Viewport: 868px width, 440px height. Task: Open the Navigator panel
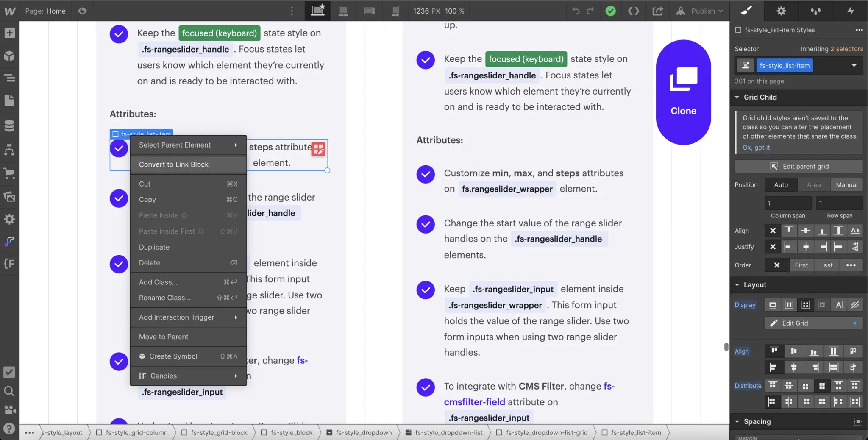[9, 78]
